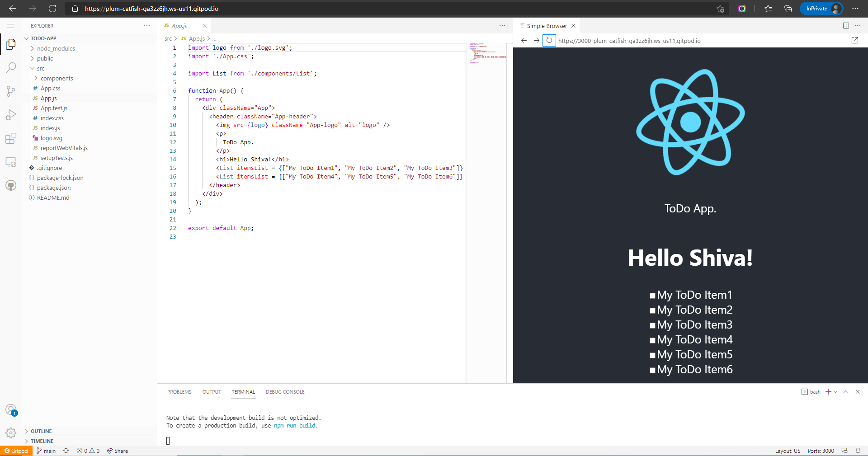868x456 pixels.
Task: Reload the Simple Browser preview page
Action: 549,40
